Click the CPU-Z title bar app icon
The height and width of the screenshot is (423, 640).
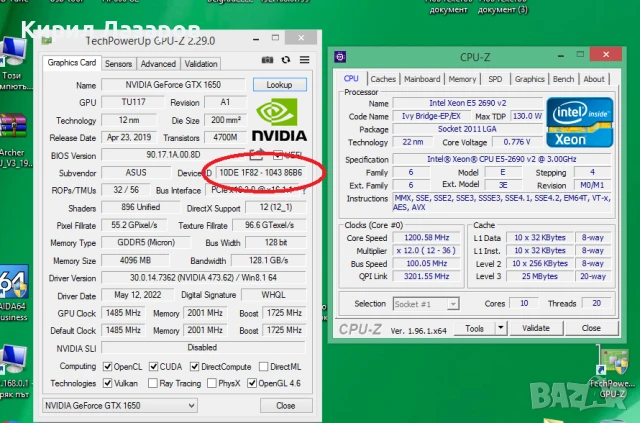click(340, 57)
